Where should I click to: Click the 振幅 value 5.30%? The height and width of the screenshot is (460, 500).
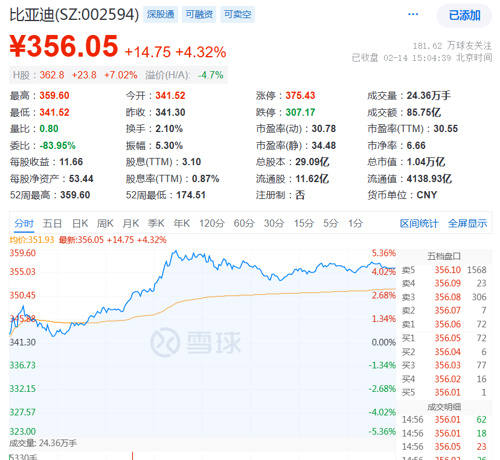tap(169, 146)
